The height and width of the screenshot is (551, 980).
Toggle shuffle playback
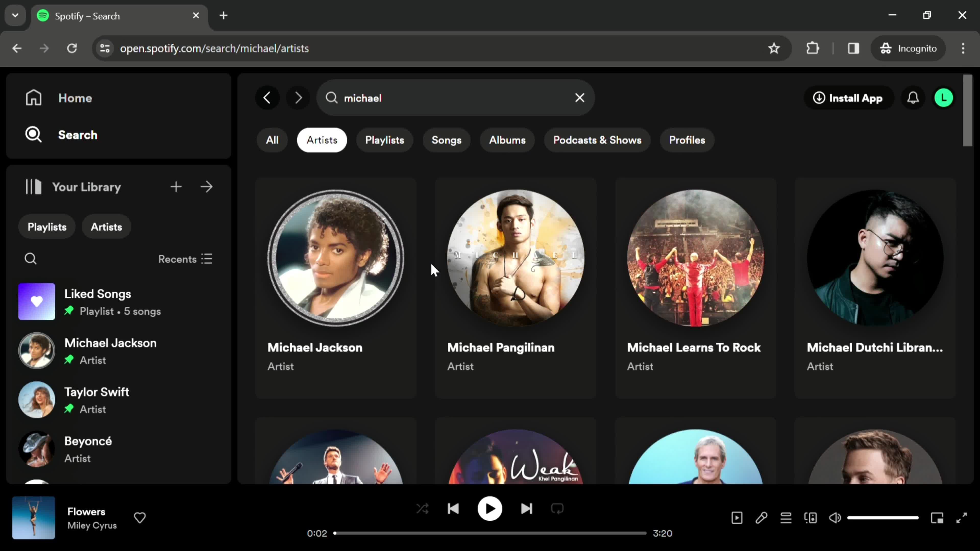[422, 508]
